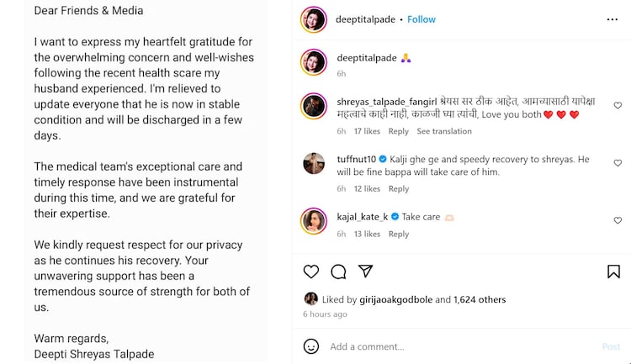This screenshot has width=631, height=364.
Task: View the 17 likes on the fangirl comment
Action: [367, 131]
